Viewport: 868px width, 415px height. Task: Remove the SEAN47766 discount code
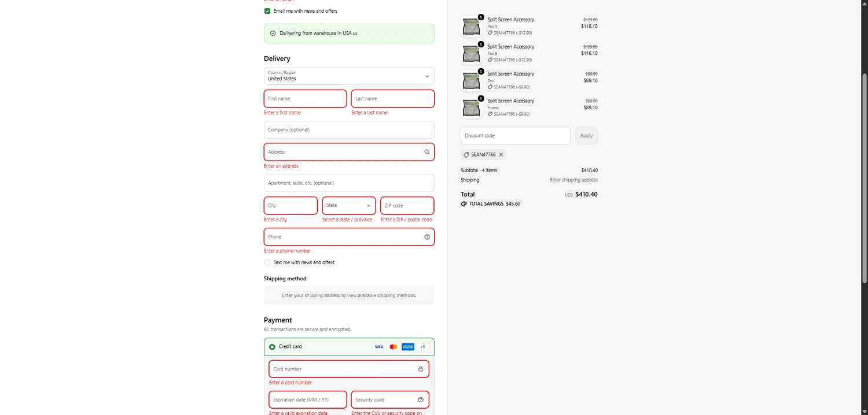point(501,154)
